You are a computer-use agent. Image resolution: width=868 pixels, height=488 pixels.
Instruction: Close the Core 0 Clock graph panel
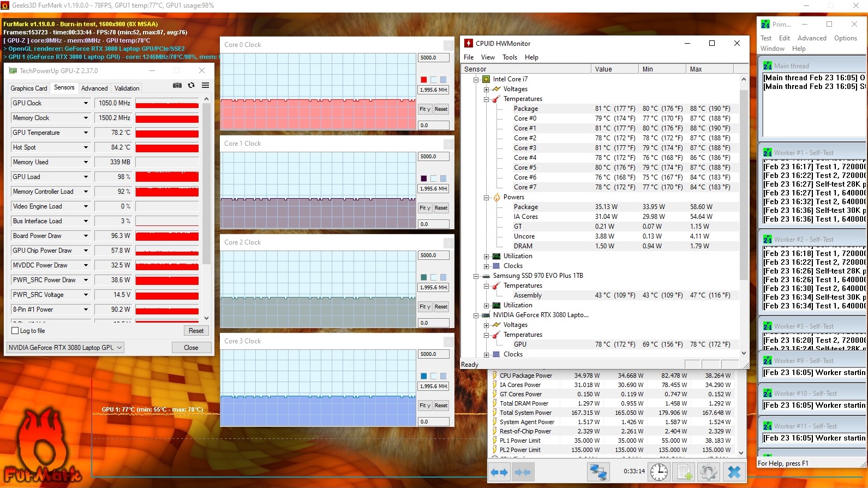[448, 45]
